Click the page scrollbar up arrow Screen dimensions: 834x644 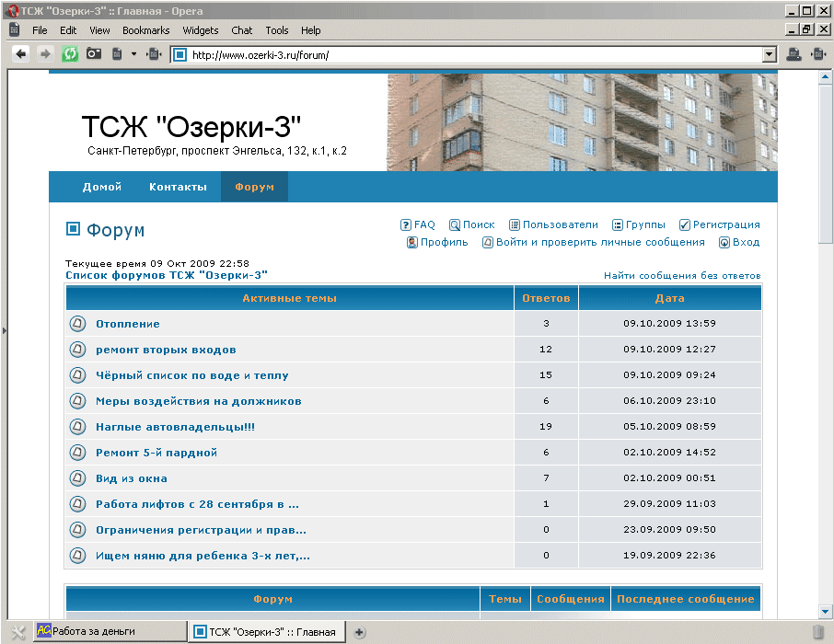tap(825, 77)
